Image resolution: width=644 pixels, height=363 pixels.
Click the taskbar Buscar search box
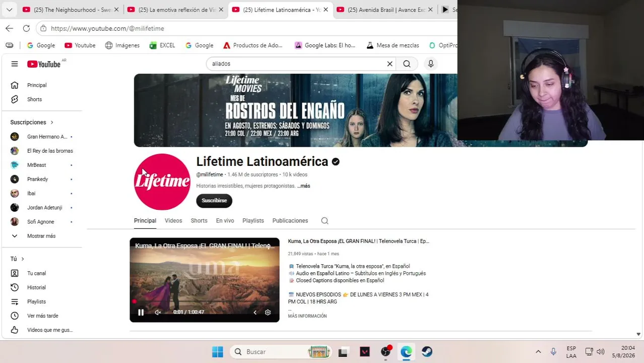[x=281, y=352]
